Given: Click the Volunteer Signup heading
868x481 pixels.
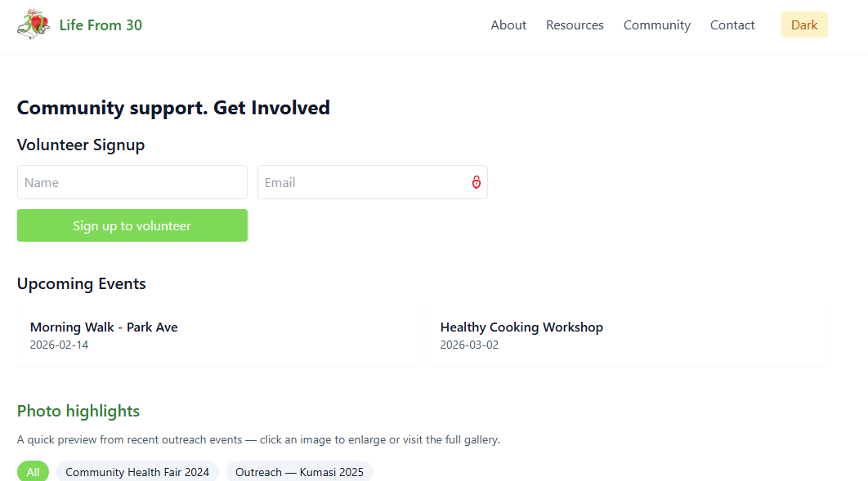Looking at the screenshot, I should [81, 145].
